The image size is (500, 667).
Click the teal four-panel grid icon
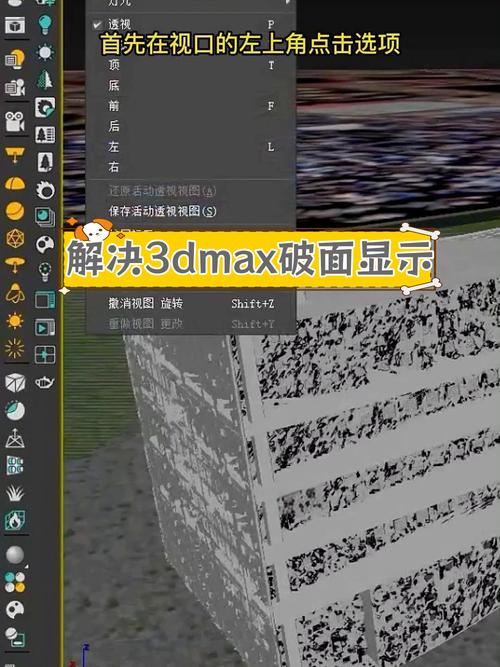point(15,465)
